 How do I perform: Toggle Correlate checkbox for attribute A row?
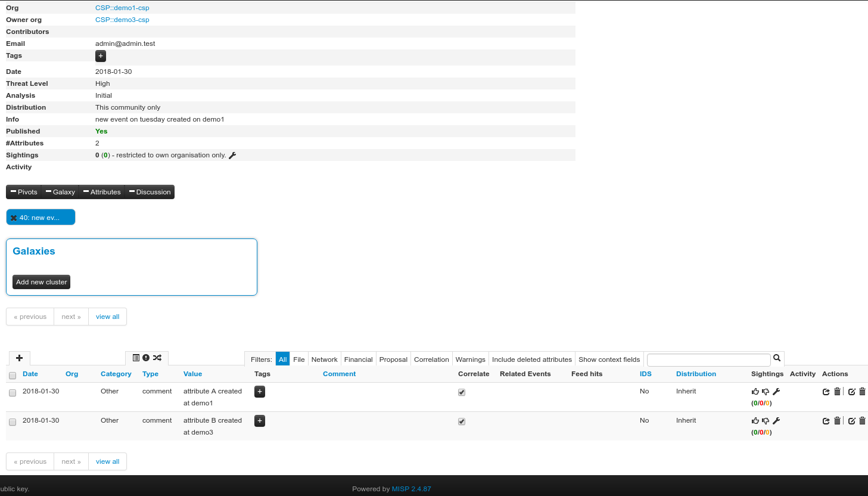point(462,392)
